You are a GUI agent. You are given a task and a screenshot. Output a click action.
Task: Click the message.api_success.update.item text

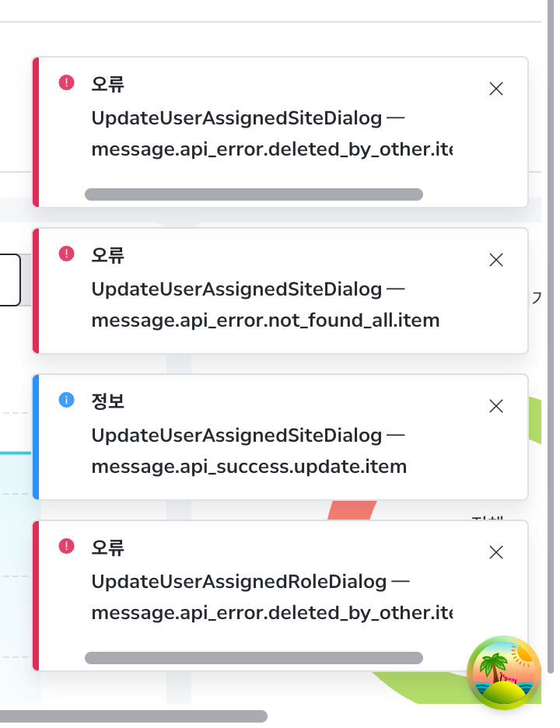[x=249, y=467]
